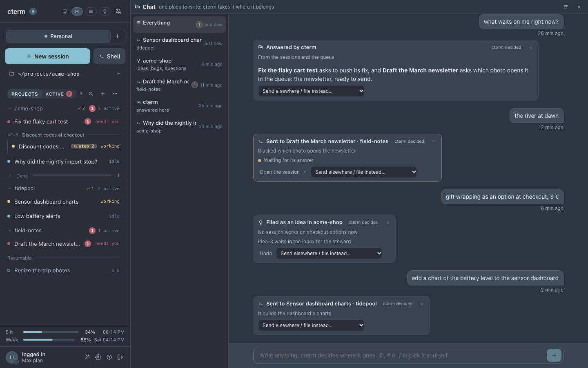Click the status dot beside cterm logo
This screenshot has width=588, height=368.
pyautogui.click(x=33, y=11)
